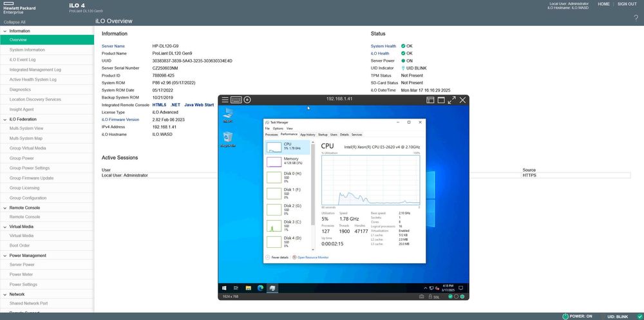The height and width of the screenshot is (320, 644).
Task: Click the SSL padlock icon in console
Action: click(430, 296)
